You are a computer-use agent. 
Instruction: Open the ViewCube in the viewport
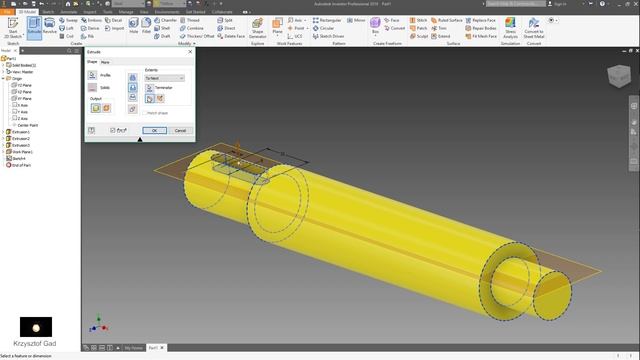click(x=619, y=76)
